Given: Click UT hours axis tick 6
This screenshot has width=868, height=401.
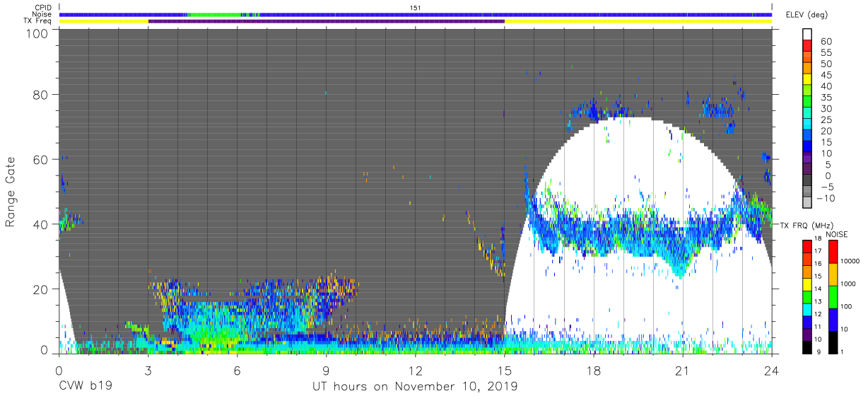Looking at the screenshot, I should click(237, 369).
